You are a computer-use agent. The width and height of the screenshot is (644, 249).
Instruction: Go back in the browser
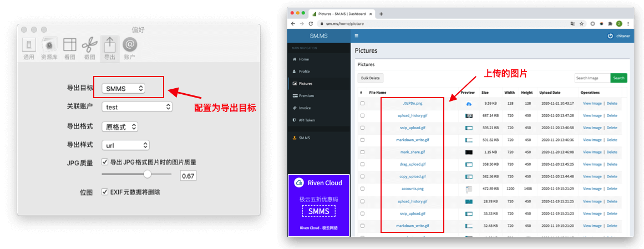coord(293,24)
